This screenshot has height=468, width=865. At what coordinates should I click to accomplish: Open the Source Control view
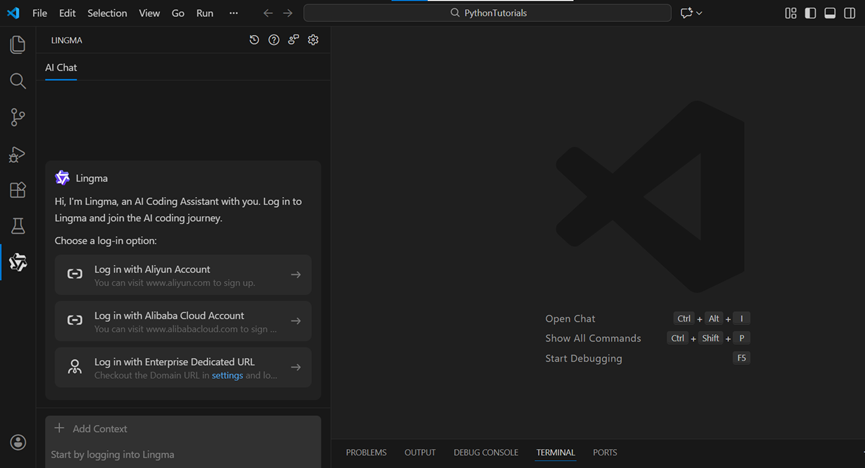(18, 117)
